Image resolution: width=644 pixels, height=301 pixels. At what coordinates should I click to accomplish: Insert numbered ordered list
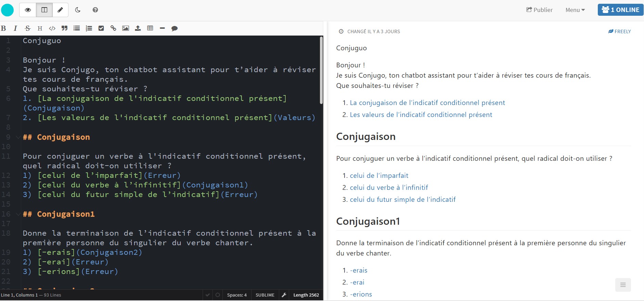(89, 28)
